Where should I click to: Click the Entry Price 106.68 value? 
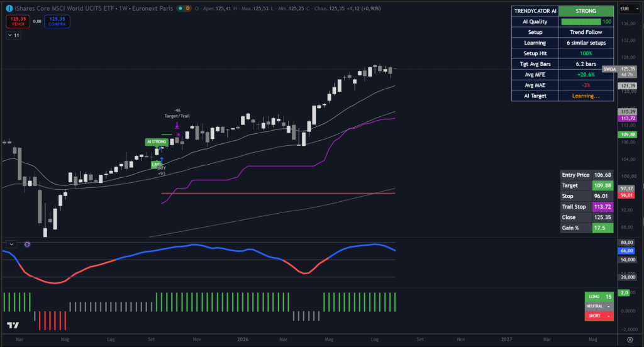[602, 175]
